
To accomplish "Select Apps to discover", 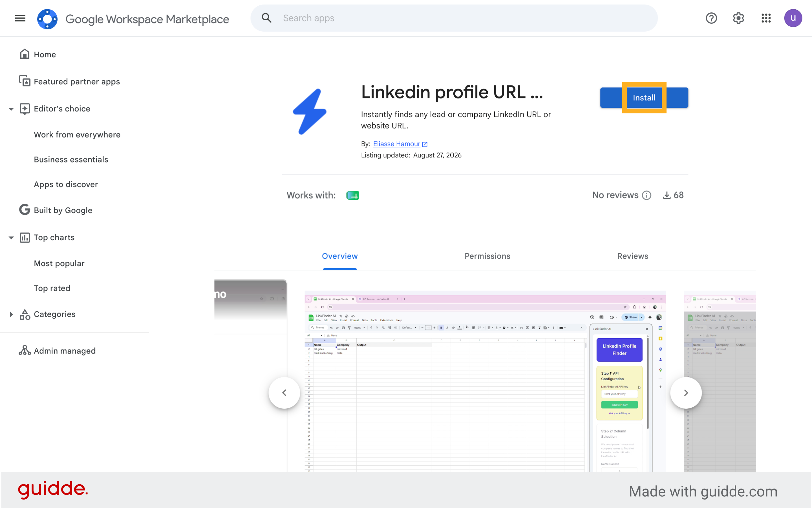I will tap(66, 184).
